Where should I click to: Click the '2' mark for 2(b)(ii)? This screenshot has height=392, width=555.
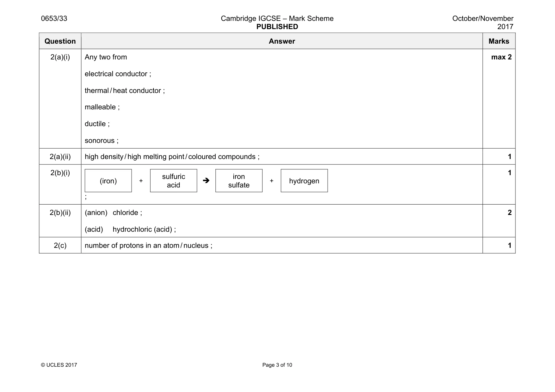pos(509,213)
